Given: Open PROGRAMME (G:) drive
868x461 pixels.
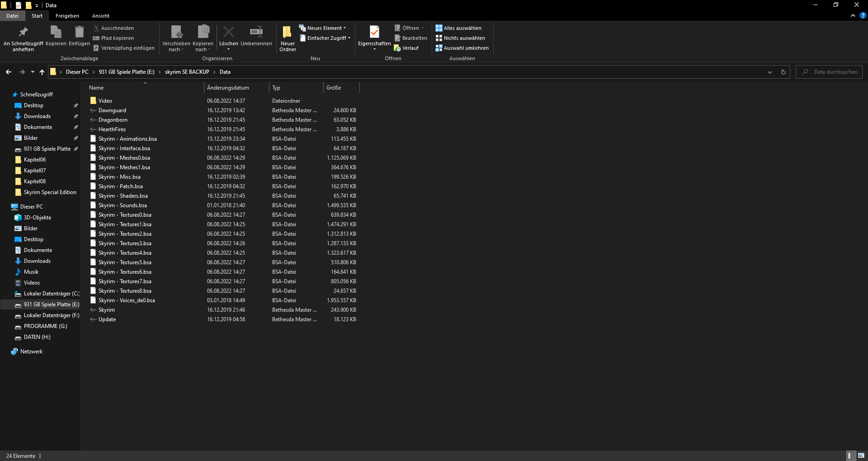Looking at the screenshot, I should click(x=45, y=326).
